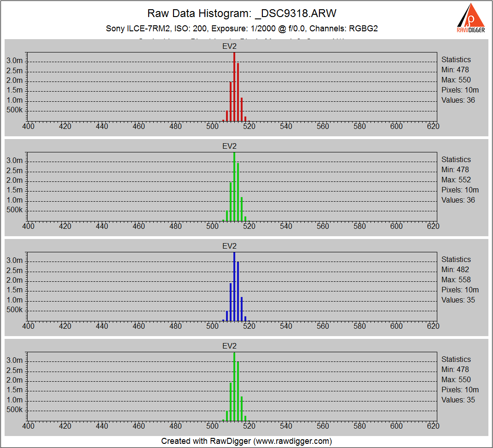Click "Max: 552" in the statistics

pyautogui.click(x=456, y=180)
